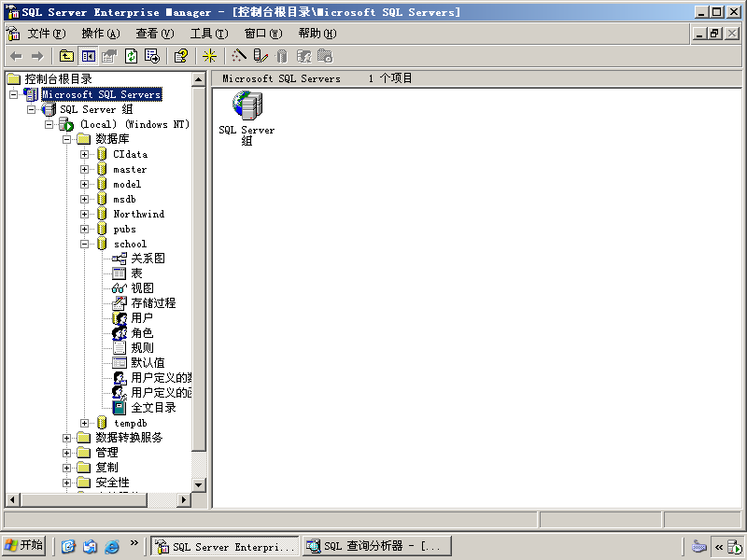Collapse the SQL Server 组 node
747x560 pixels.
(32, 109)
